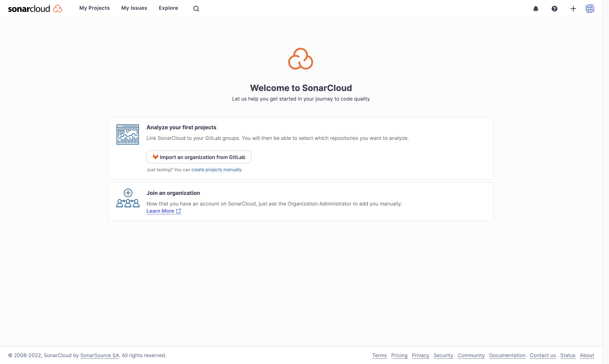Click the dashboard chart illustration icon
609x364 pixels.
click(x=128, y=134)
